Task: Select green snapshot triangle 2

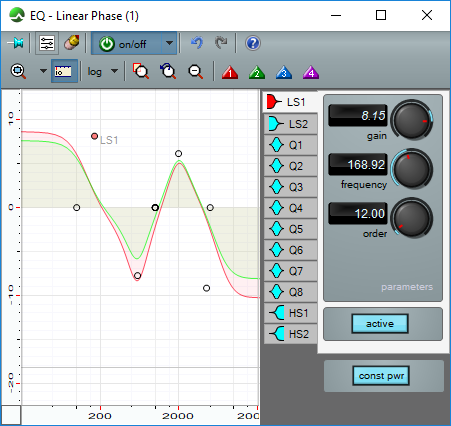Action: pyautogui.click(x=257, y=72)
